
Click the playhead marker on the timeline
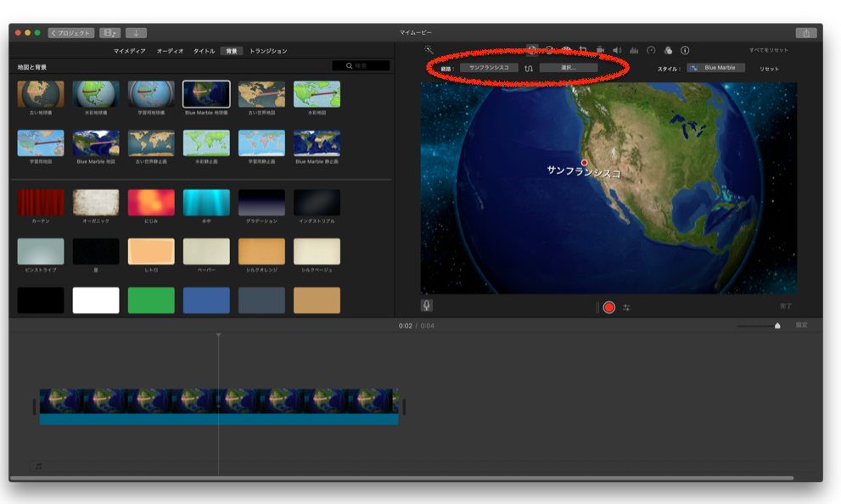pyautogui.click(x=218, y=335)
